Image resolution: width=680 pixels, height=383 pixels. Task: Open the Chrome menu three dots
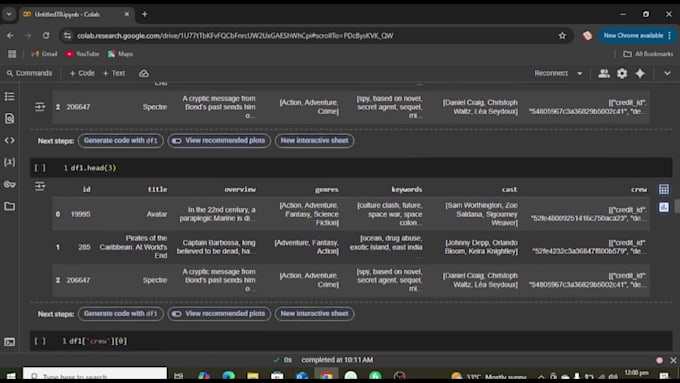[x=670, y=36]
